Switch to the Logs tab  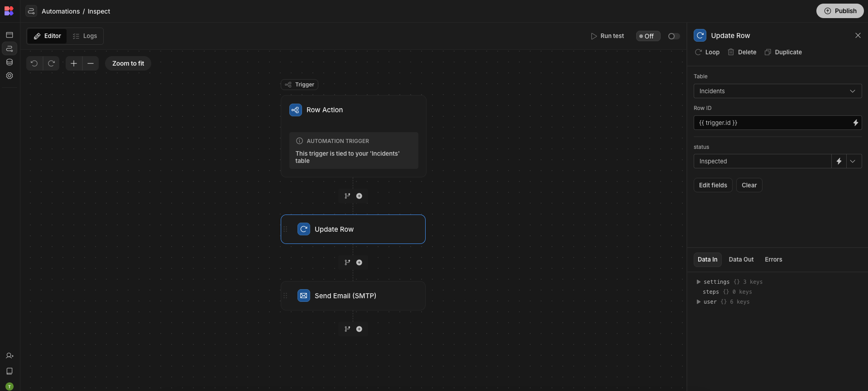click(x=85, y=36)
